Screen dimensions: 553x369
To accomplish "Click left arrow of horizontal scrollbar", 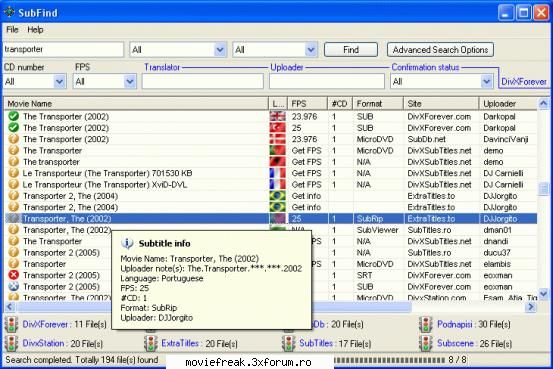I will [10, 307].
